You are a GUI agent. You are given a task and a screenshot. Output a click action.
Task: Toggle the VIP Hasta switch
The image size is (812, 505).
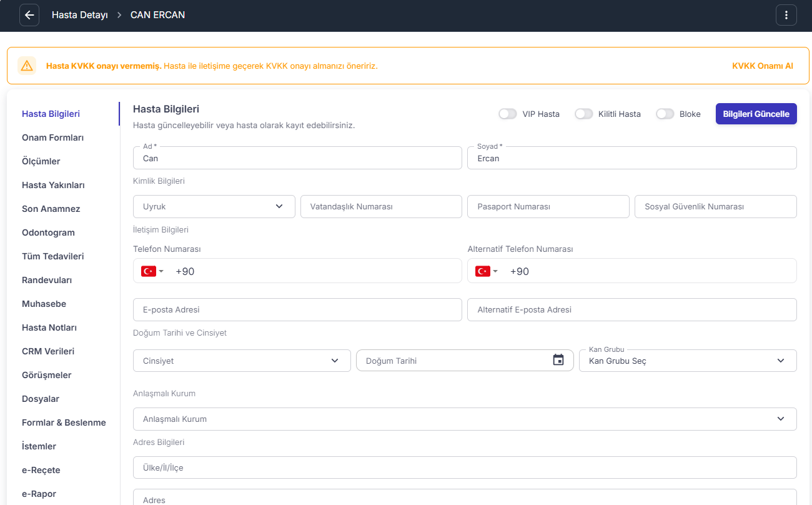508,114
